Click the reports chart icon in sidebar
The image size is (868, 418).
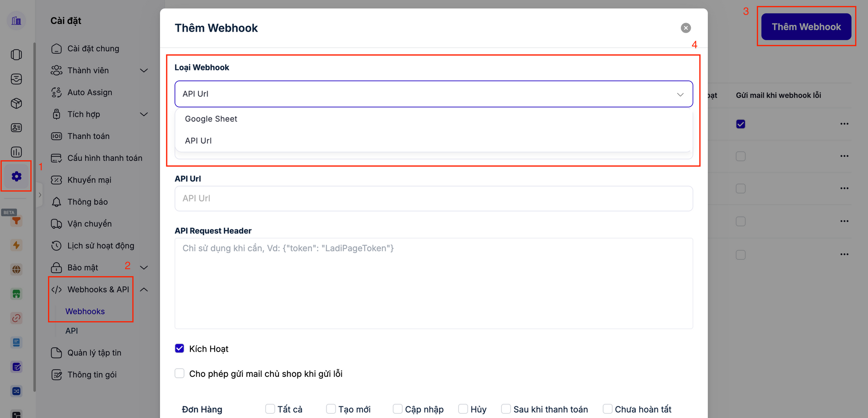click(16, 152)
